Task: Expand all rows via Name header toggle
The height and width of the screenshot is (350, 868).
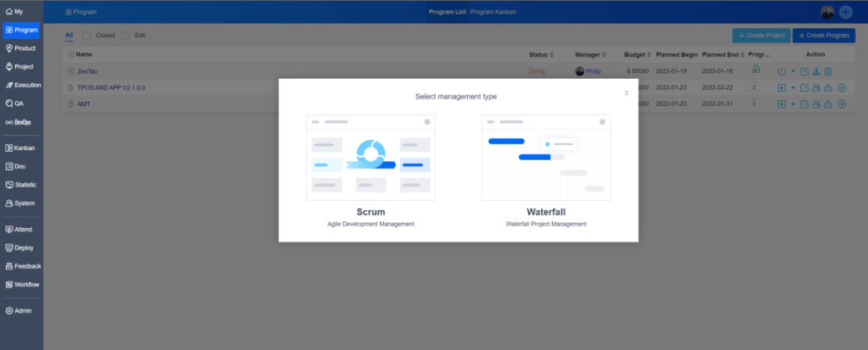Action: pyautogui.click(x=70, y=54)
